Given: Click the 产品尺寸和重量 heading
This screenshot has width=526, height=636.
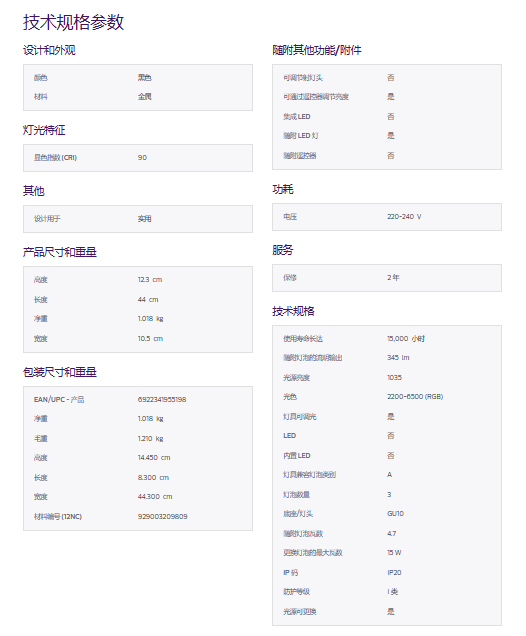Looking at the screenshot, I should tap(60, 252).
